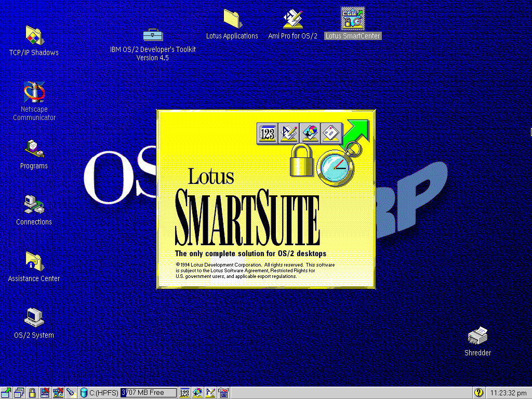The width and height of the screenshot is (532, 399).
Task: Open the IBM OS/2 Developer's Toolkit icon
Action: pyautogui.click(x=153, y=35)
